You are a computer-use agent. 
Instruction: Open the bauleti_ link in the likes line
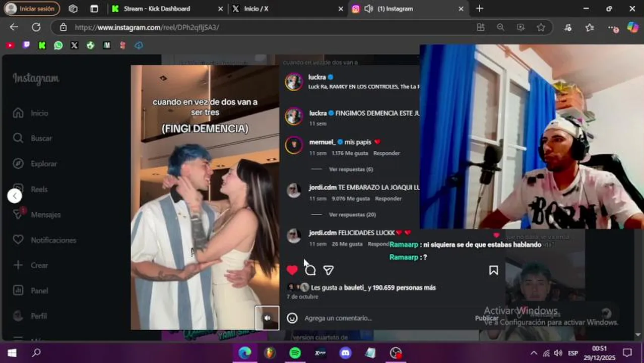355,288
